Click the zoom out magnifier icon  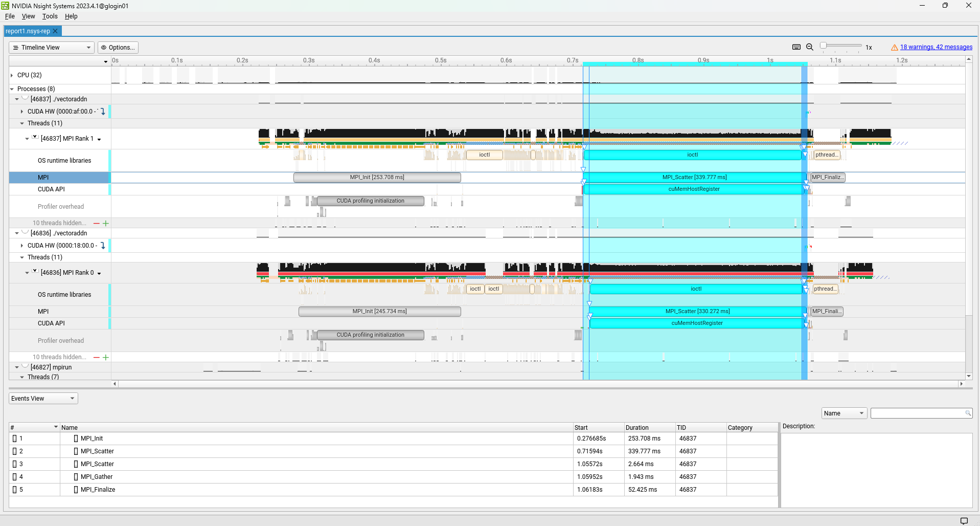coord(810,47)
